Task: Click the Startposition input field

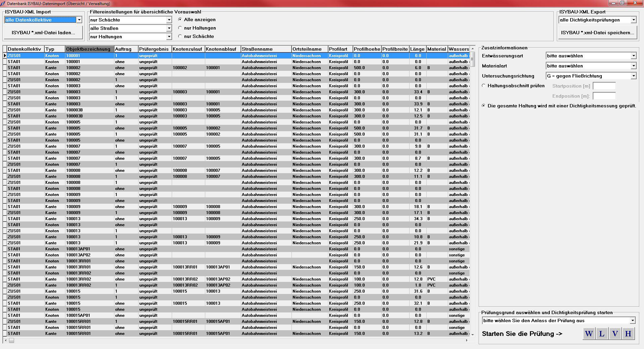Action: pyautogui.click(x=604, y=86)
